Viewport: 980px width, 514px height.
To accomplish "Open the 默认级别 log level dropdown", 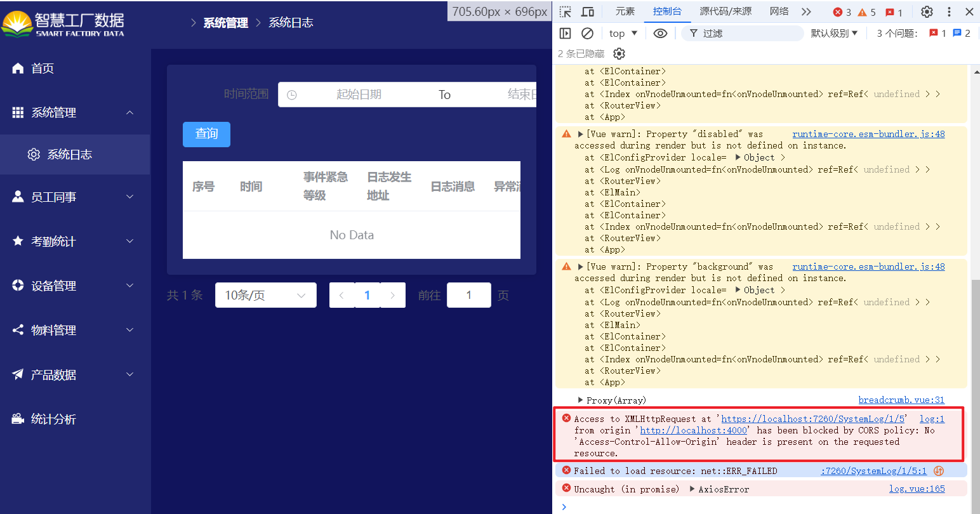I will click(x=834, y=33).
